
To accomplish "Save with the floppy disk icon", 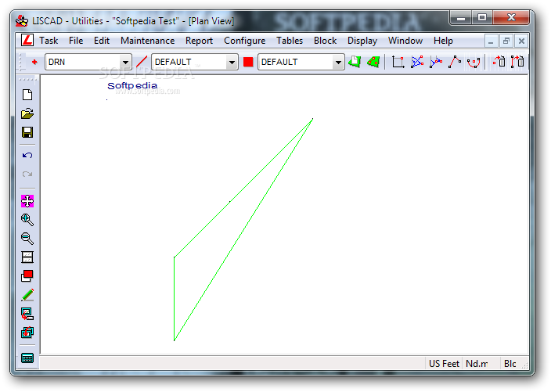I will [27, 132].
